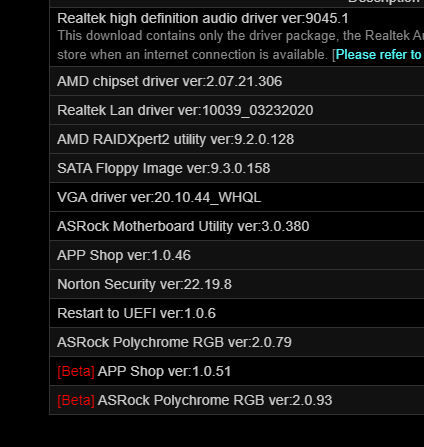Select Beta APP Shop ver:1.0.51 row
Image resolution: width=424 pixels, height=447 pixels.
[237, 371]
